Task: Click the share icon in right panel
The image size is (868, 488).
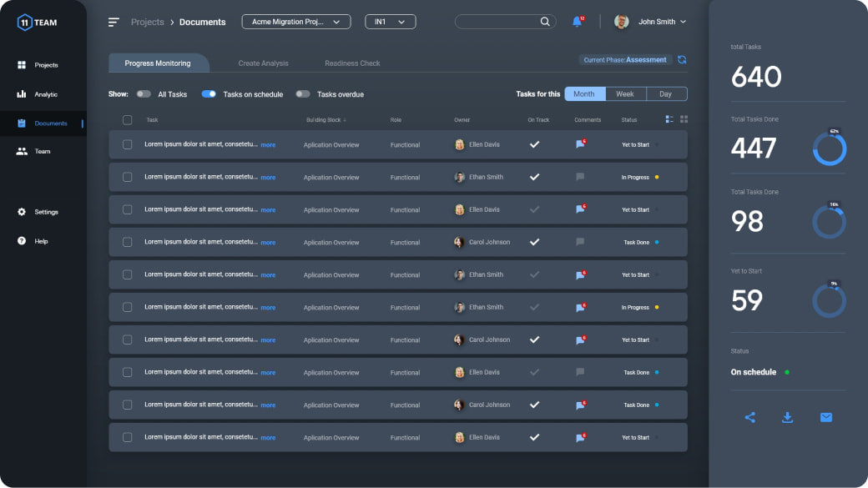Action: pos(749,417)
